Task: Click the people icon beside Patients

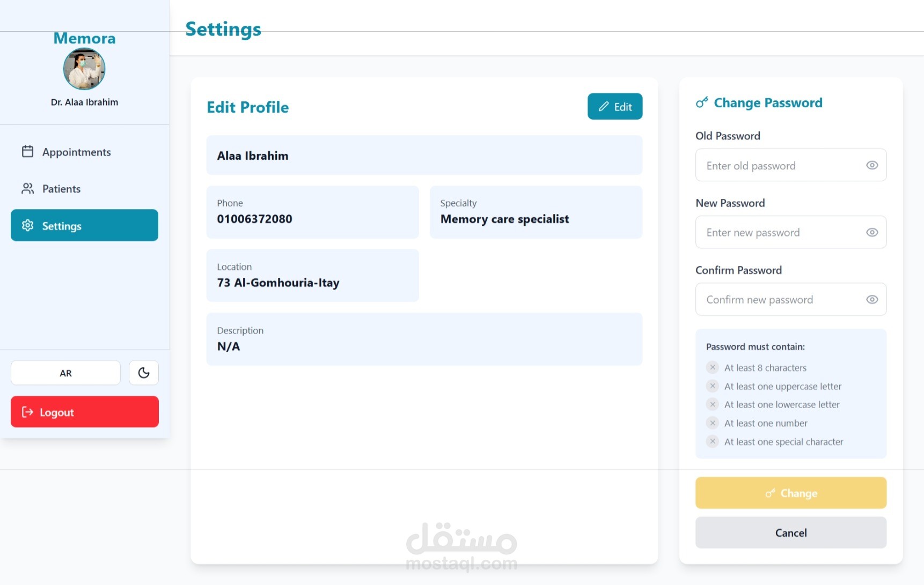Action: point(27,189)
